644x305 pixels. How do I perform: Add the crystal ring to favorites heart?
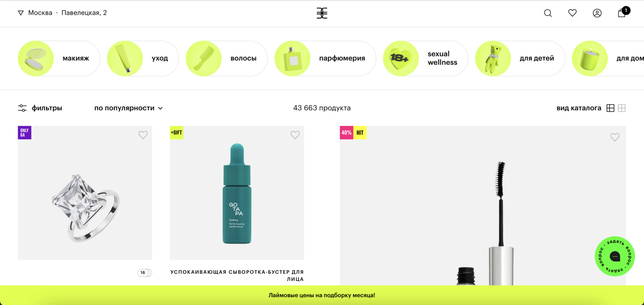[143, 135]
